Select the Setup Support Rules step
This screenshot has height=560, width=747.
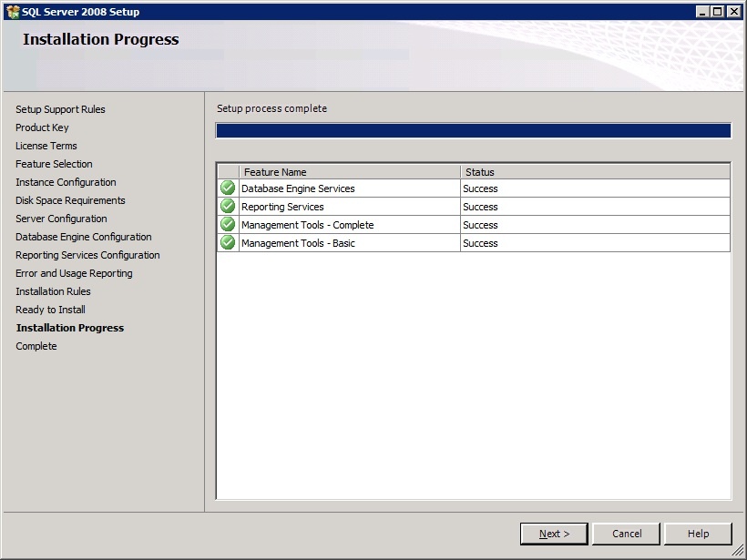[60, 109]
